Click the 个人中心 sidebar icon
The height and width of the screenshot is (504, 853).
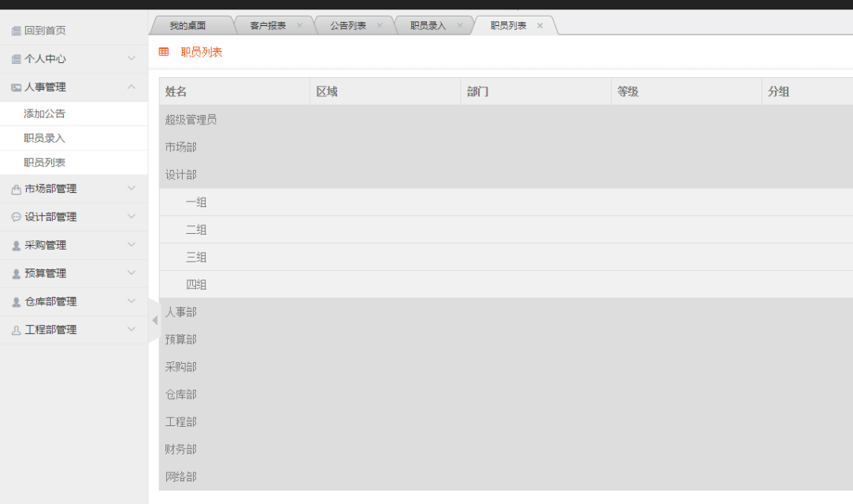pyautogui.click(x=16, y=59)
